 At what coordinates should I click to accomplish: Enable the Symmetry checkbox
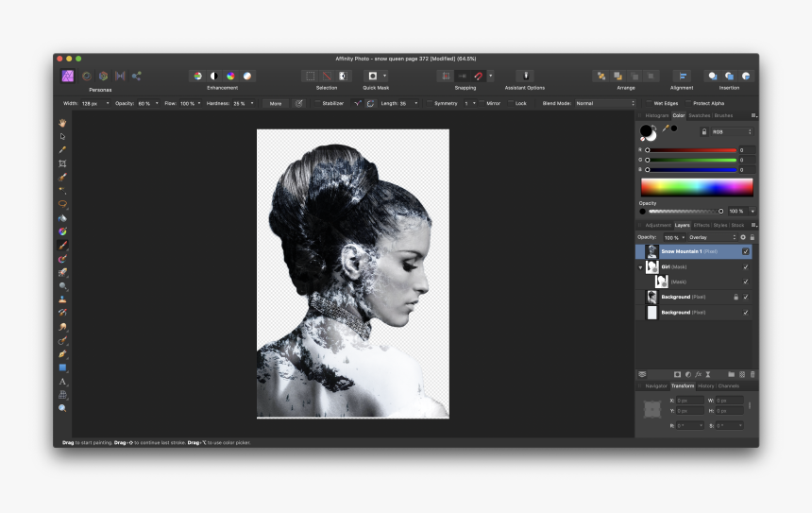tap(430, 103)
